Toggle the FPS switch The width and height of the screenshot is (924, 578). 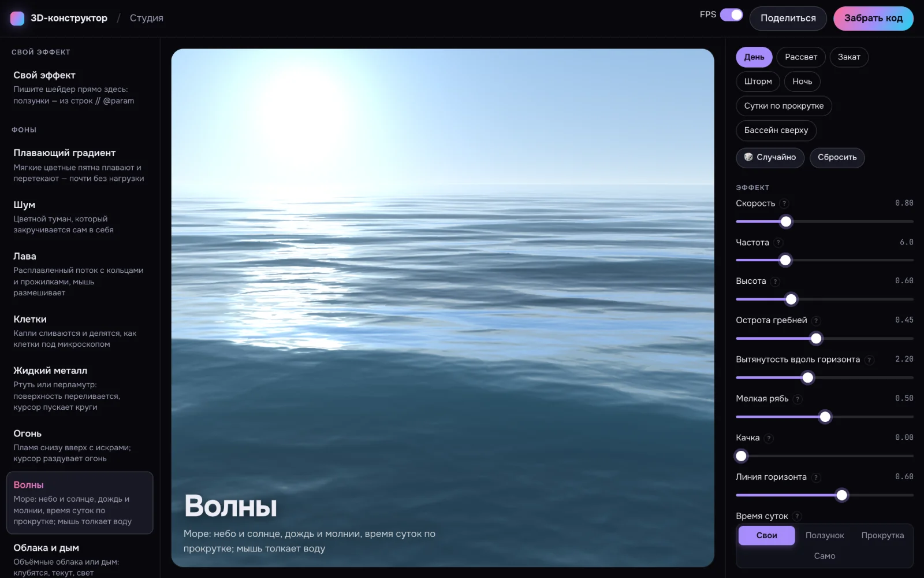pyautogui.click(x=731, y=15)
